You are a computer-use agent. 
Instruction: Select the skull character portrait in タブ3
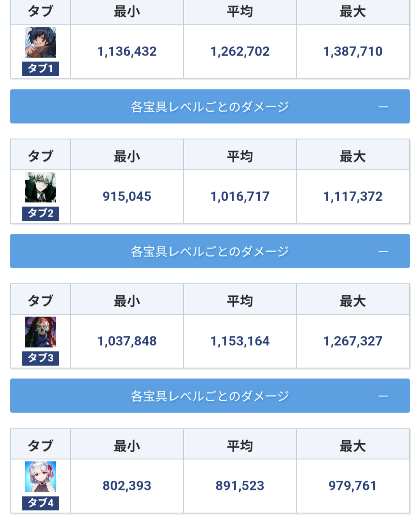pos(40,332)
